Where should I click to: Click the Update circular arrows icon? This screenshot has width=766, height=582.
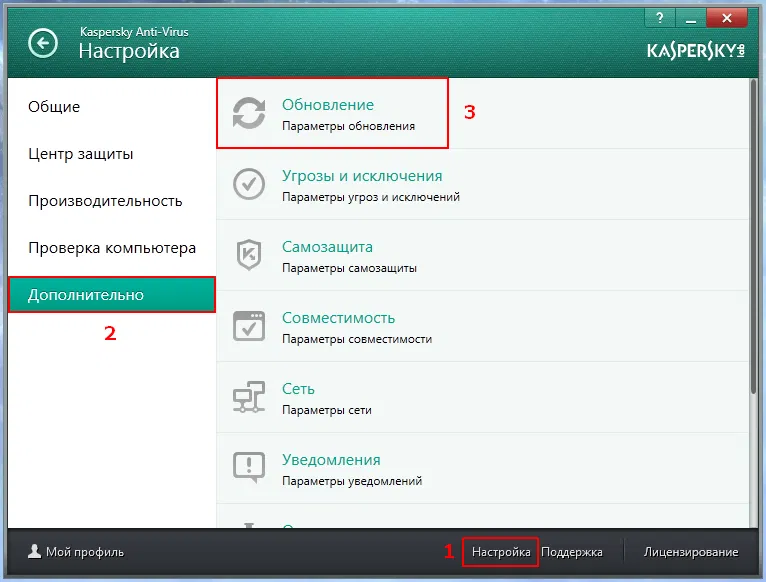249,113
